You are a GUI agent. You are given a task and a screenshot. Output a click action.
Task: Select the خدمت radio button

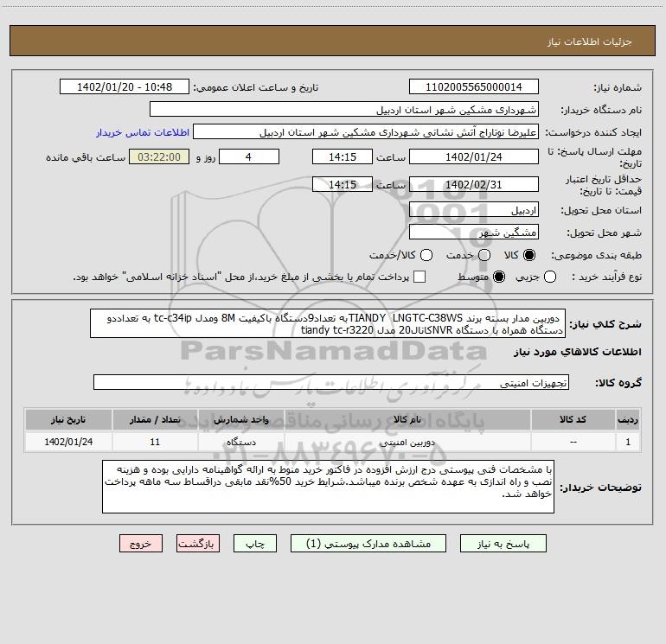[x=484, y=255]
